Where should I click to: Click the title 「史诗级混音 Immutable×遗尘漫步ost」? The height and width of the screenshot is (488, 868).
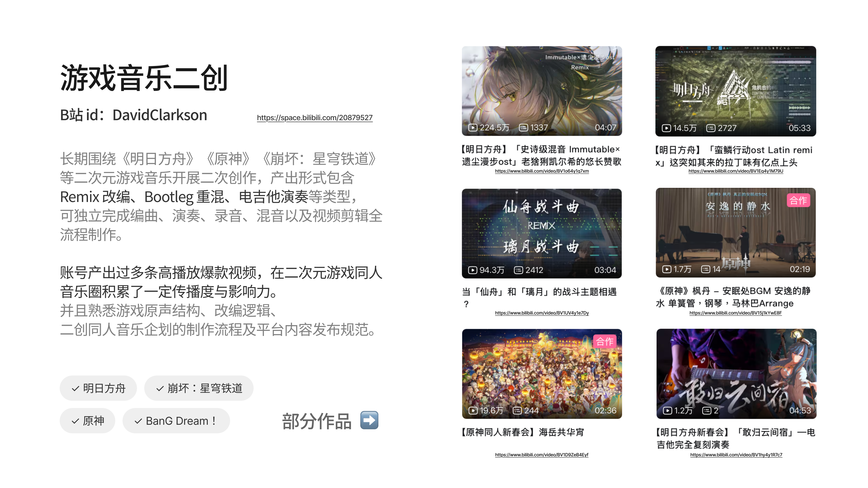542,156
